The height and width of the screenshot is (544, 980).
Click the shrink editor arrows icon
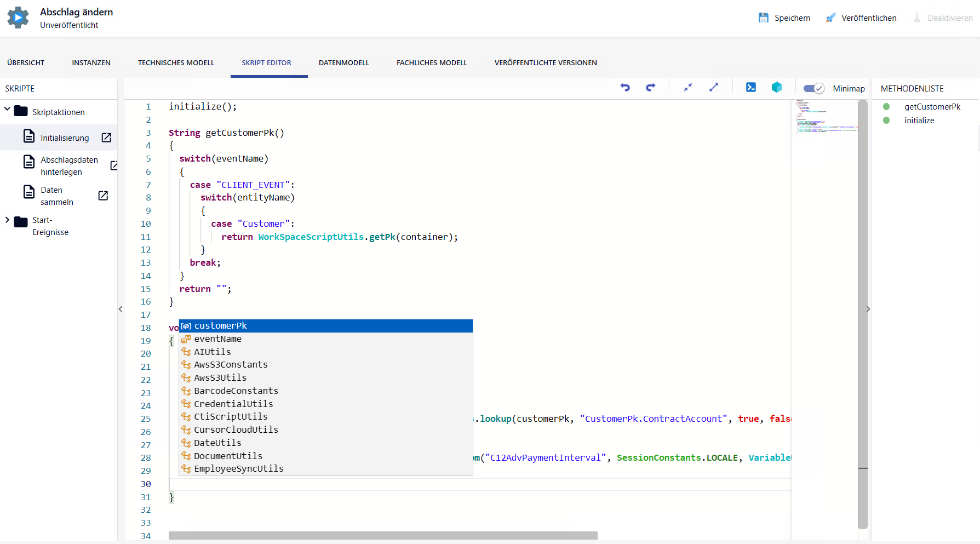pyautogui.click(x=688, y=87)
